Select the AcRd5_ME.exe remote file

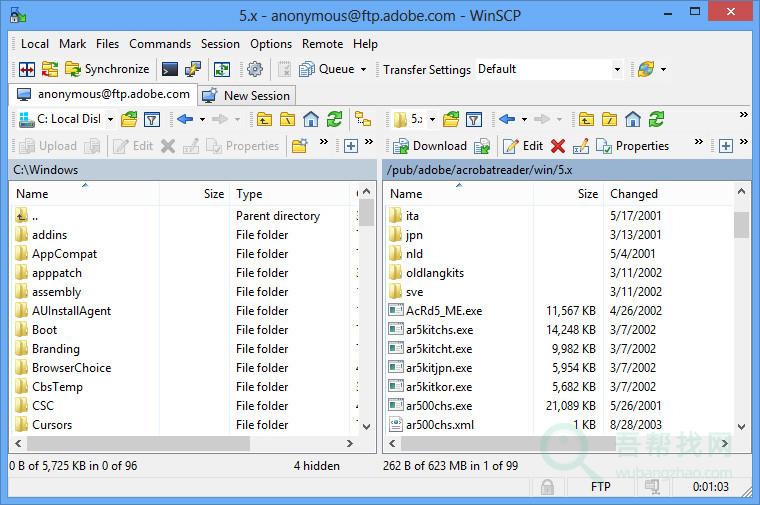click(443, 311)
